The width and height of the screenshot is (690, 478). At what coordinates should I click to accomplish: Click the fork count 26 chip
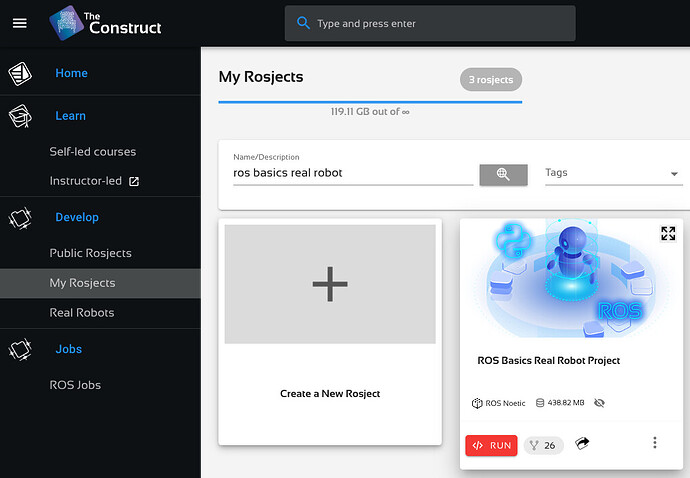543,445
